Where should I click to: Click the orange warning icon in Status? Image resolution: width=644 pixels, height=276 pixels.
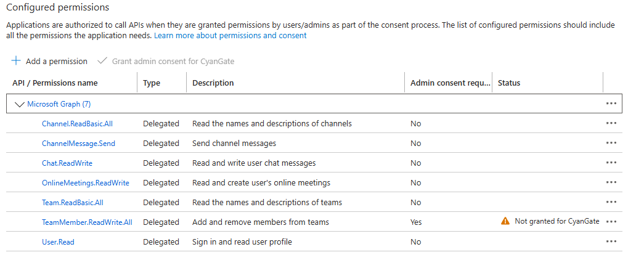coord(505,221)
